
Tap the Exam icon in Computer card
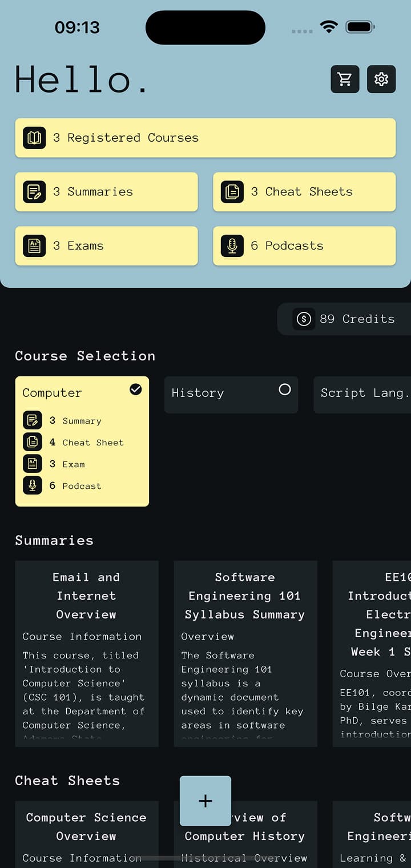(x=33, y=464)
